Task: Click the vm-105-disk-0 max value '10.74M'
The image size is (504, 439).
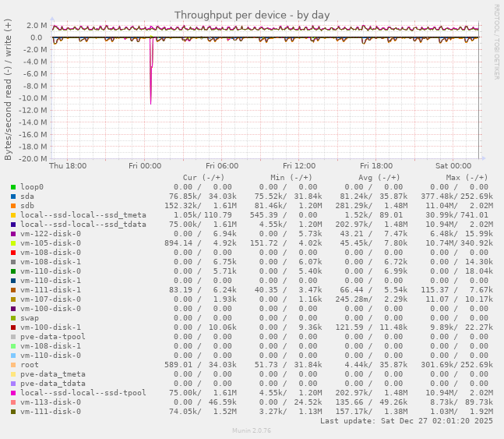Action: tap(439, 243)
